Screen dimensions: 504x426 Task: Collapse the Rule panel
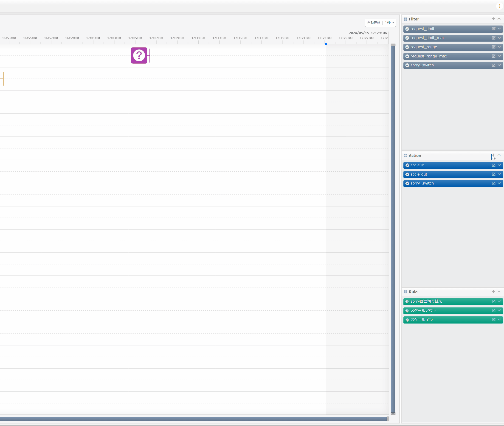tap(499, 292)
